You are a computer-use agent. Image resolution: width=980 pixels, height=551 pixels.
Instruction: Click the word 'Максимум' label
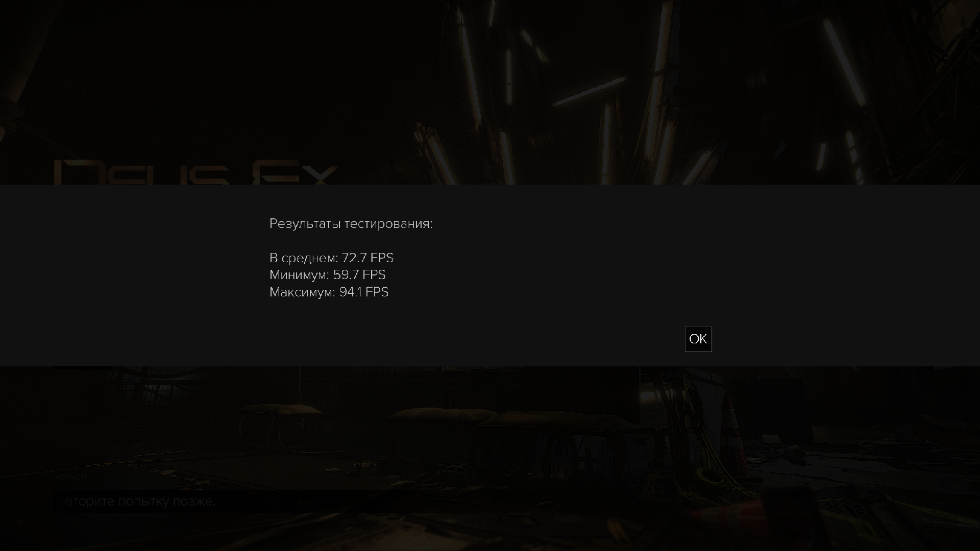point(301,292)
